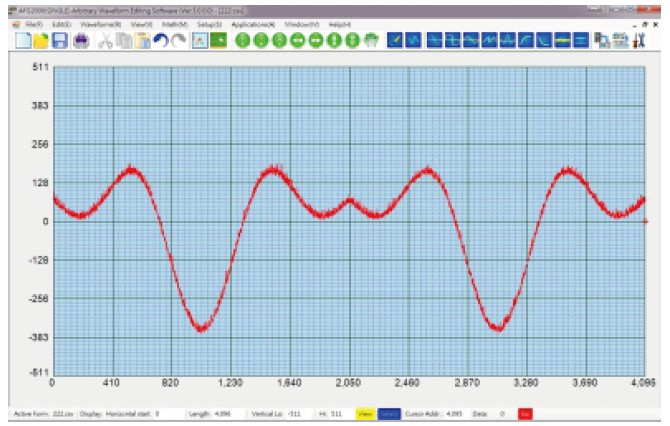Screen dimensions: 670x426
Task: Click the last blue waveform toolbar icon
Action: pos(581,41)
